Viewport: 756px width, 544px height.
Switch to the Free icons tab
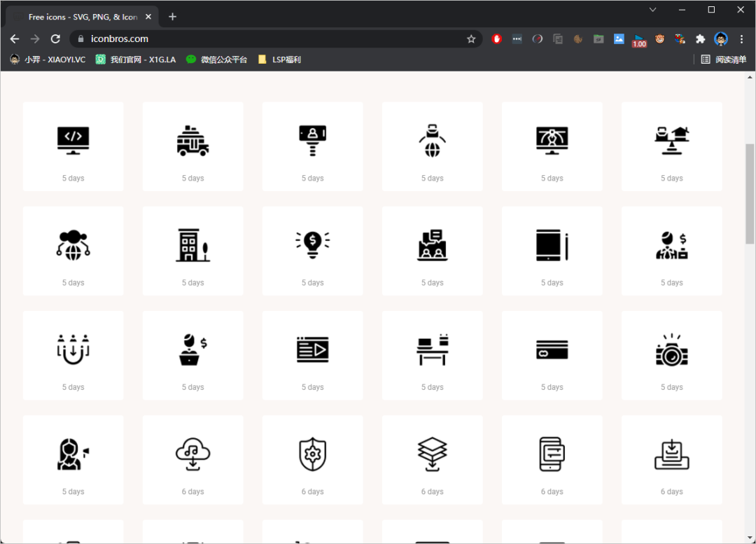tap(82, 17)
